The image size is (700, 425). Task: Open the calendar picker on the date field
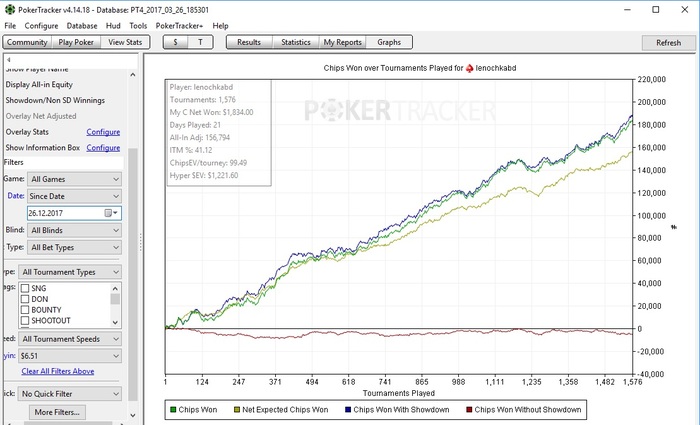pos(111,213)
